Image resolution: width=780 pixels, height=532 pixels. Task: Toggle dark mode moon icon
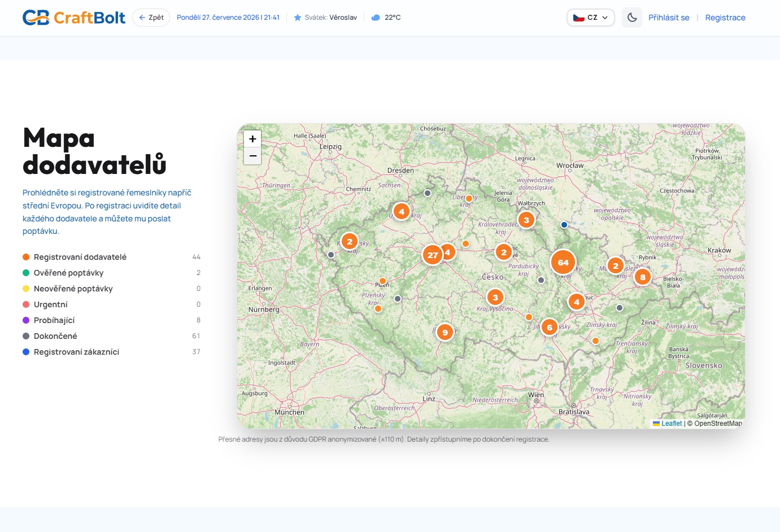[x=632, y=18]
